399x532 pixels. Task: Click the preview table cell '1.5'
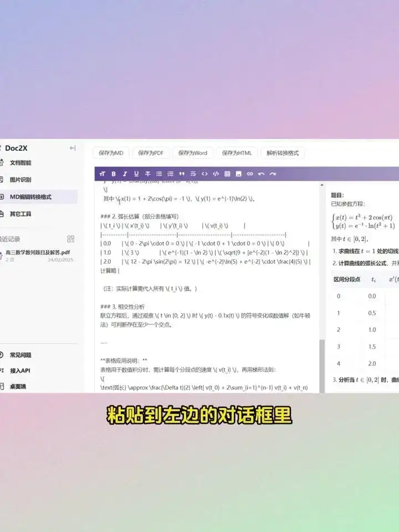372,346
